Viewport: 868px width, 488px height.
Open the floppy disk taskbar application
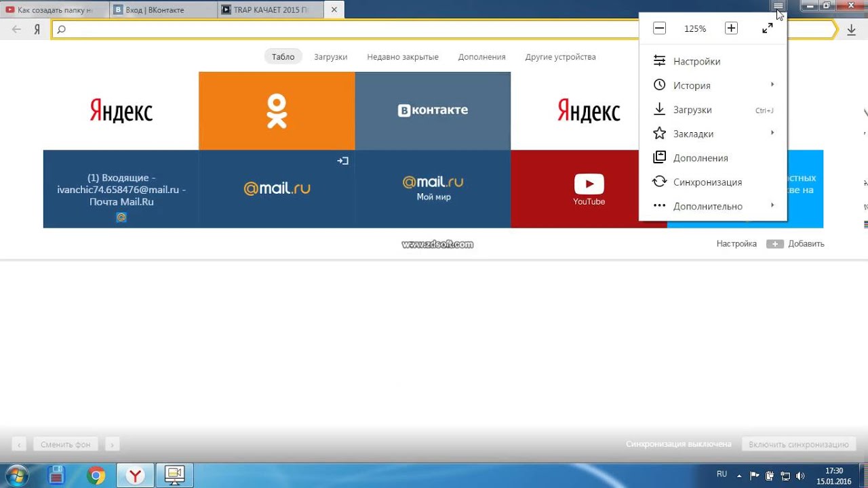(x=57, y=476)
